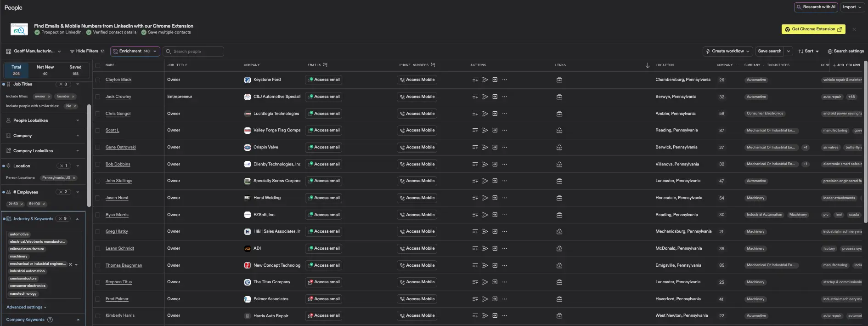Click the sort arrow icon beside Links column
Viewport: 868px width, 326px height.
(648, 65)
